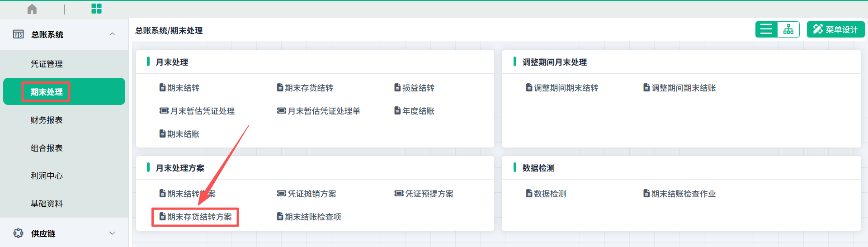The width and height of the screenshot is (868, 247).
Task: Switch to tree structure view icon
Action: [788, 29]
